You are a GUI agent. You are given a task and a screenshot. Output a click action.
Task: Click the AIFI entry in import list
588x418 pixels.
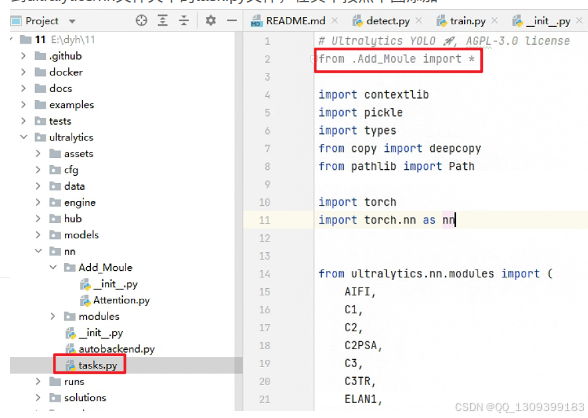pos(360,292)
